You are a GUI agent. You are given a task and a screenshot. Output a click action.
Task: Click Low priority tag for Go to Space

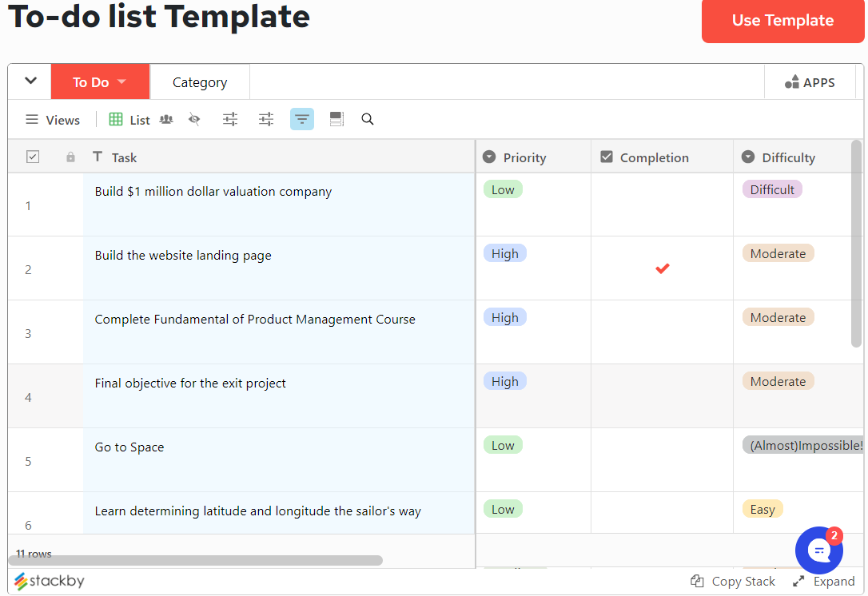point(503,445)
